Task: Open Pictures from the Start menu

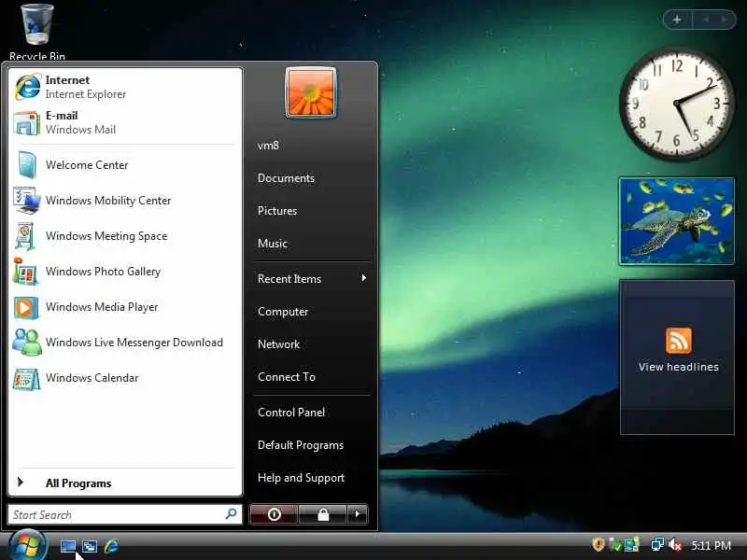Action: coord(276,211)
